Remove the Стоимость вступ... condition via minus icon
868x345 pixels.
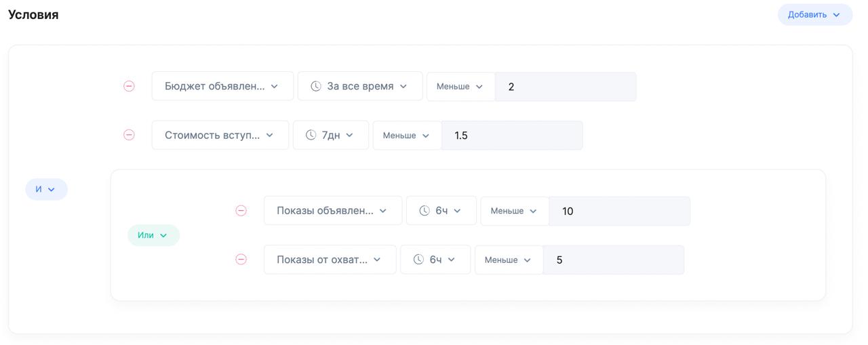click(129, 135)
